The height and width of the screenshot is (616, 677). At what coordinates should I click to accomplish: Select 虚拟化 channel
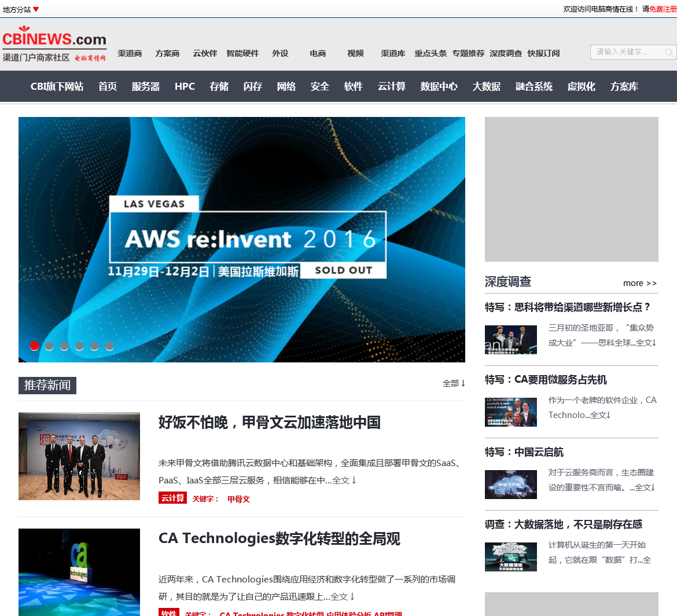pyautogui.click(x=581, y=86)
